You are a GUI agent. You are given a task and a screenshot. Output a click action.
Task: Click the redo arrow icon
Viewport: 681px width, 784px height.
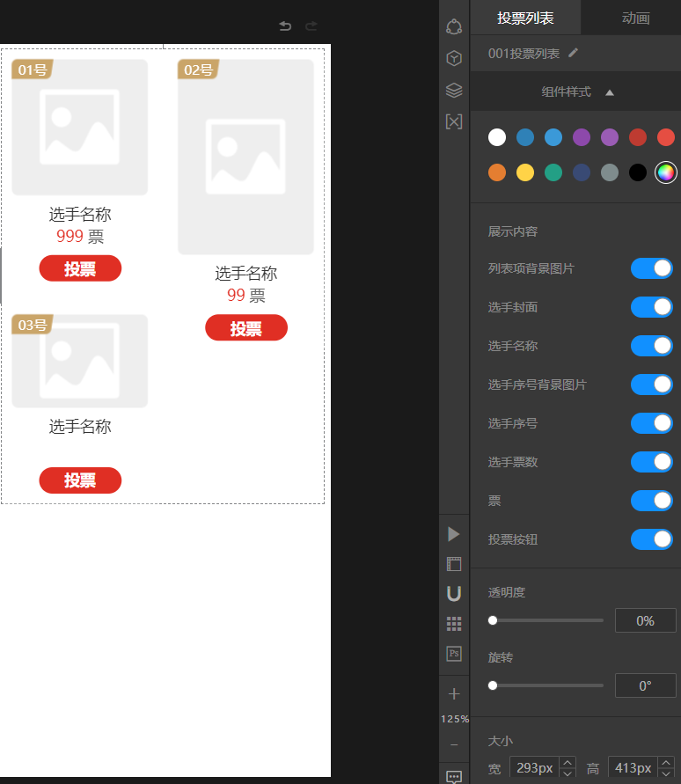click(x=311, y=26)
